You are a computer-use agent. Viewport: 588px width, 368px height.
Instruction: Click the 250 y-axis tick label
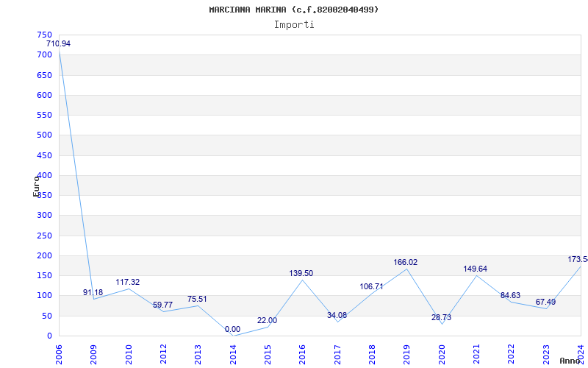click(45, 236)
